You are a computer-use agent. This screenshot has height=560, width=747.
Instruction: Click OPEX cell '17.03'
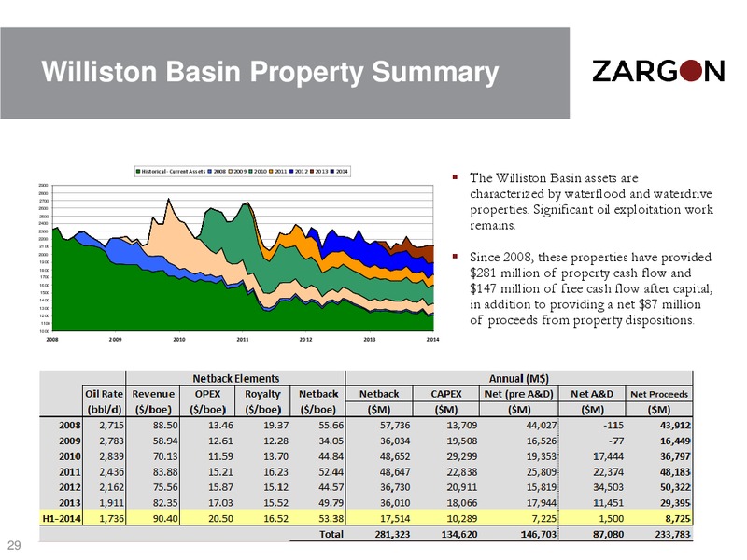pos(220,502)
